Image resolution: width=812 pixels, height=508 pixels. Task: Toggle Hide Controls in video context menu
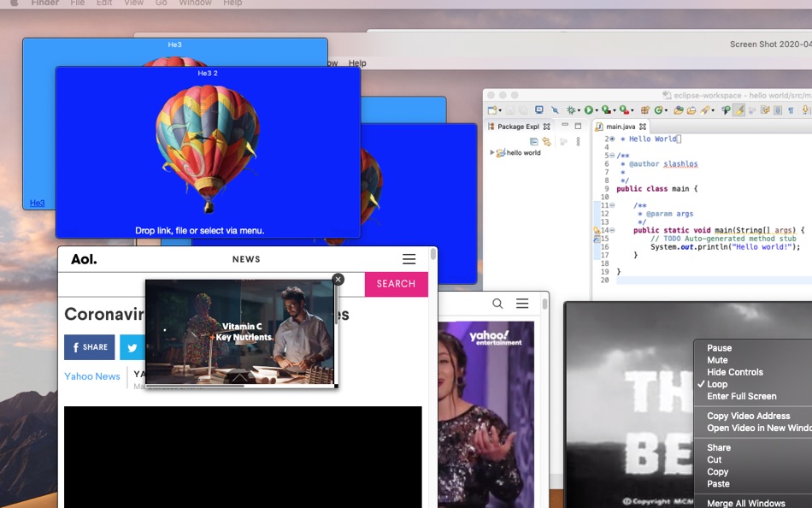735,372
